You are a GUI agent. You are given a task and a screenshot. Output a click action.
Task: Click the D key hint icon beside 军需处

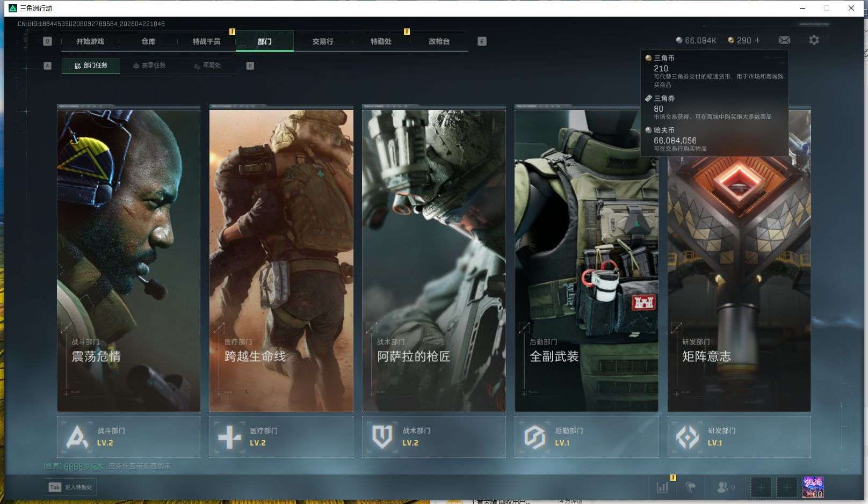pyautogui.click(x=250, y=65)
